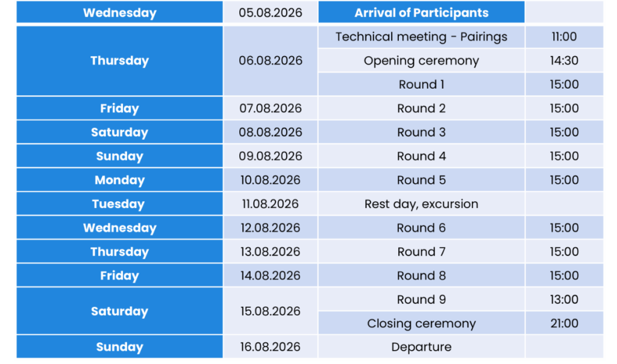This screenshot has width=617, height=364.
Task: Click the date 05.08.2026
Action: click(x=271, y=13)
